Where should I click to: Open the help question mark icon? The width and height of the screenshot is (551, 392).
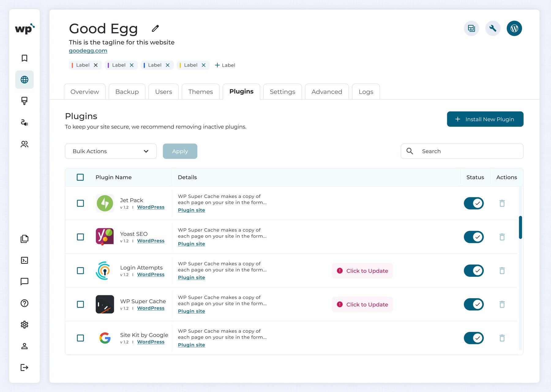click(x=24, y=303)
